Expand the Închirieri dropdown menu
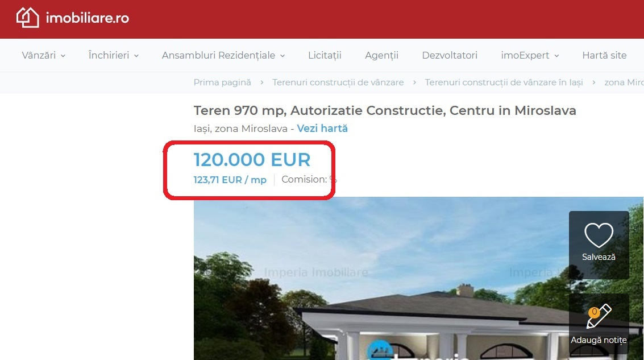 [x=114, y=55]
